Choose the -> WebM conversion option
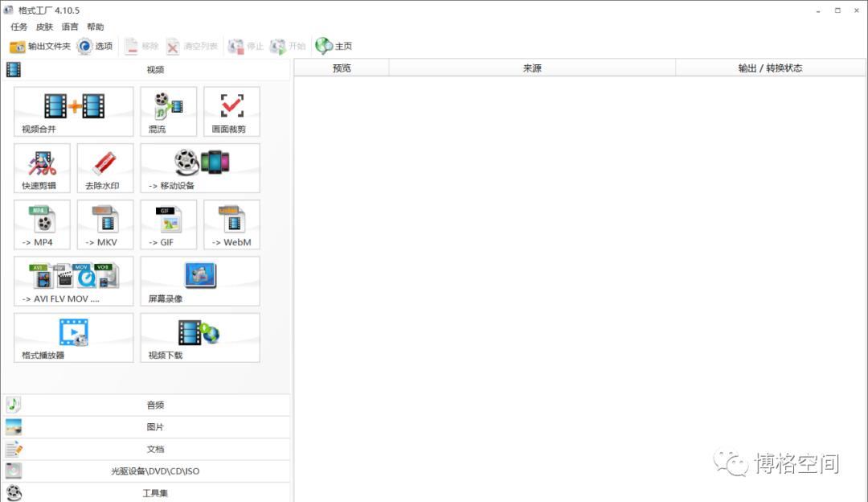The width and height of the screenshot is (868, 502). tap(231, 224)
